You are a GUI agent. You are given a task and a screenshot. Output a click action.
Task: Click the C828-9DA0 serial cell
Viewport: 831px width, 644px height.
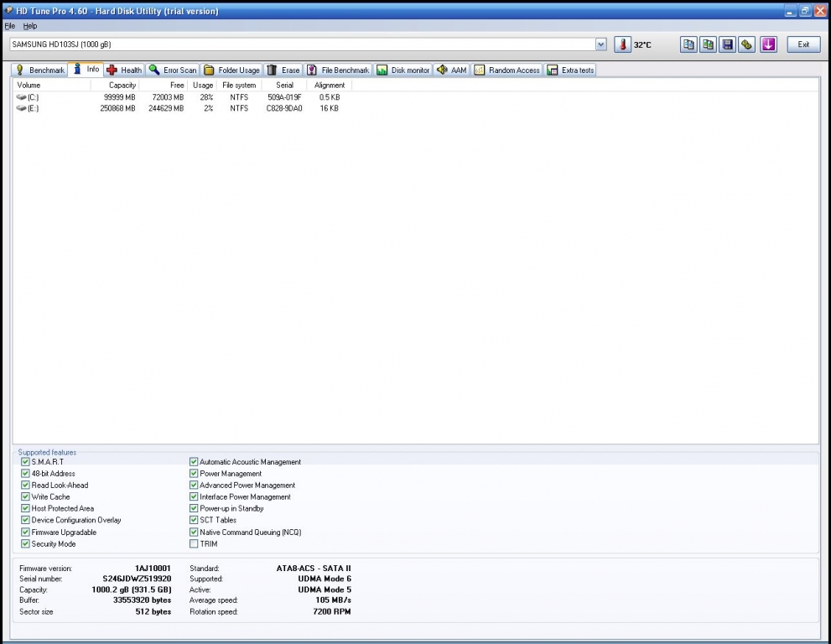tap(284, 108)
